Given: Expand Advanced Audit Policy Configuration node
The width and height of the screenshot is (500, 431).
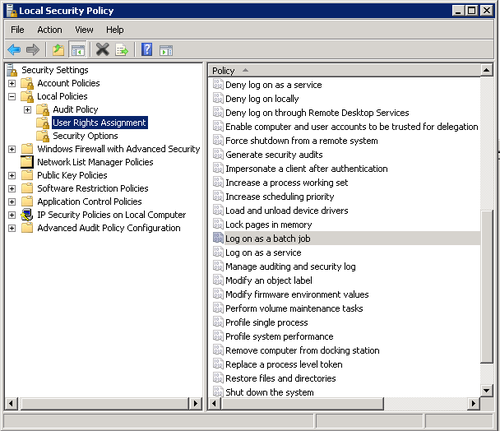Looking at the screenshot, I should [12, 228].
